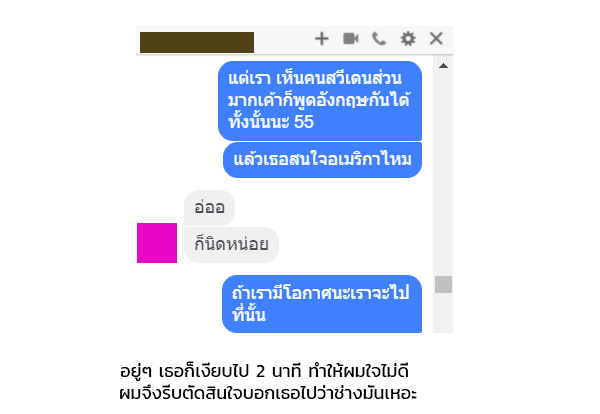The image size is (600, 414).
Task: Click the scrollbar track above the thumb
Action: pos(443,172)
